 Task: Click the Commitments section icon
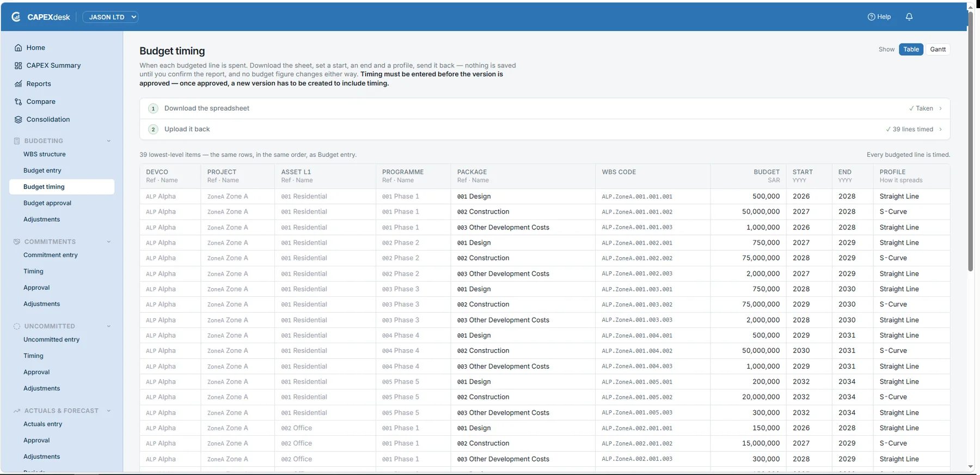tap(17, 242)
